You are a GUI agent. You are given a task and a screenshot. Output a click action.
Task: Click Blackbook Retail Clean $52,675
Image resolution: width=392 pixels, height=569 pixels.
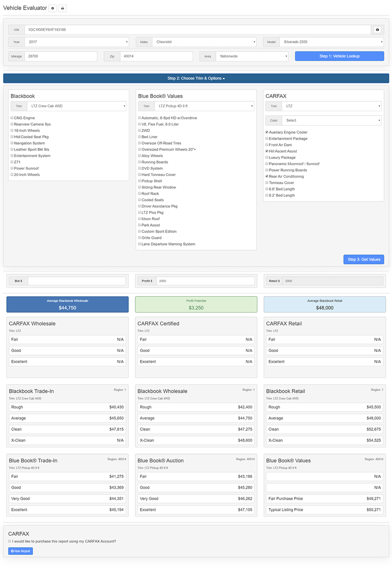point(373,429)
